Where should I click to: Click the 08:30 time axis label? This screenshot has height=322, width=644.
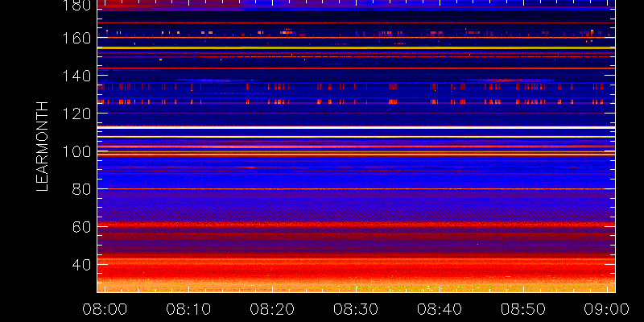click(356, 309)
